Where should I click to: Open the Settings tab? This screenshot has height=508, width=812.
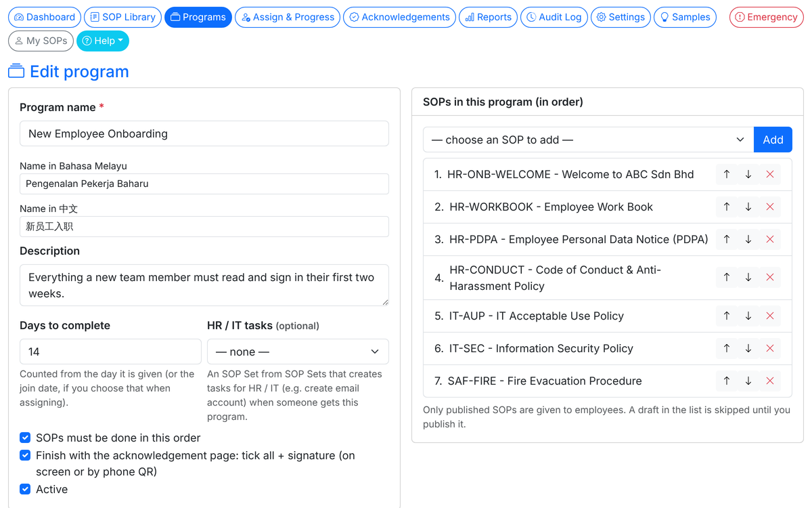621,17
